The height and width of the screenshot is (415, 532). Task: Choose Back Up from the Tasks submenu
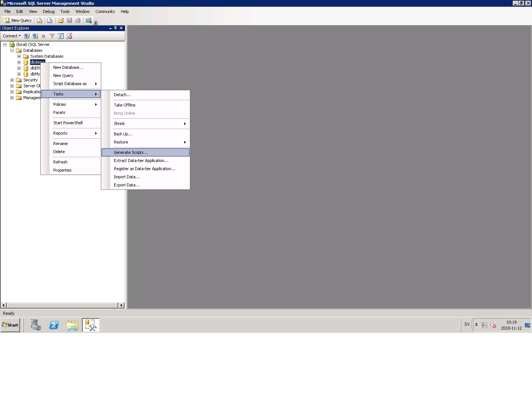pos(123,134)
